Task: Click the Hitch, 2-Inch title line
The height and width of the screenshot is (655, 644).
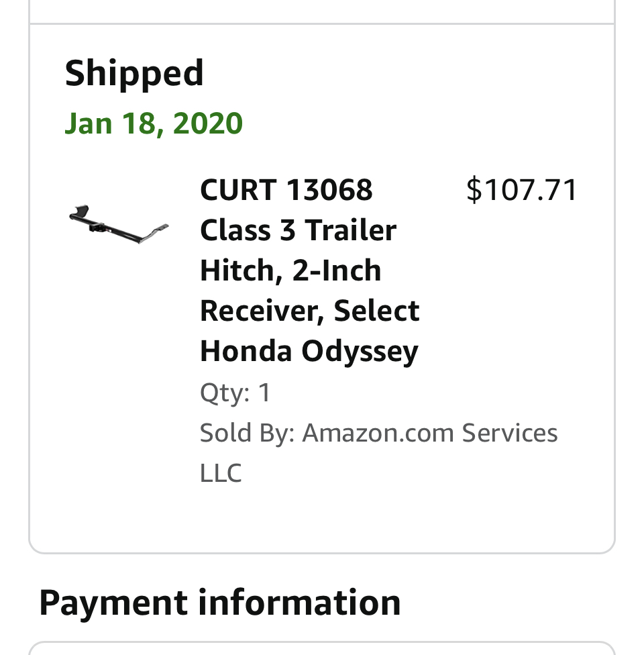Action: coord(290,270)
